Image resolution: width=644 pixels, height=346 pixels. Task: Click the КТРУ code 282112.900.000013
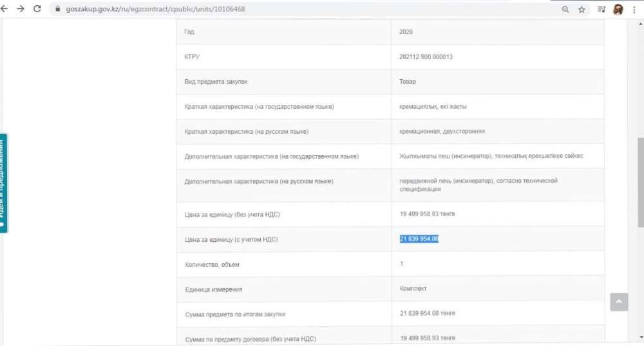pyautogui.click(x=426, y=57)
